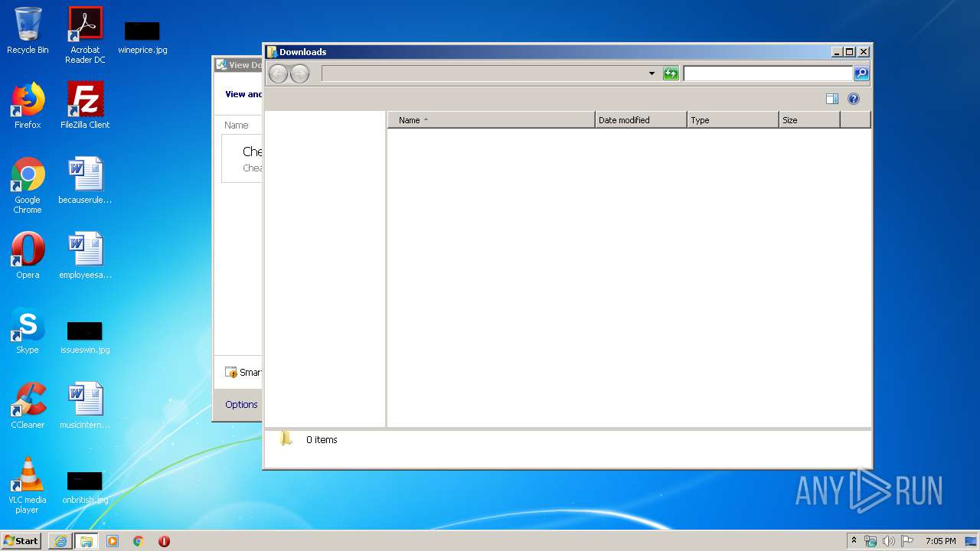Open Google Chrome desktop shortcut

click(28, 185)
